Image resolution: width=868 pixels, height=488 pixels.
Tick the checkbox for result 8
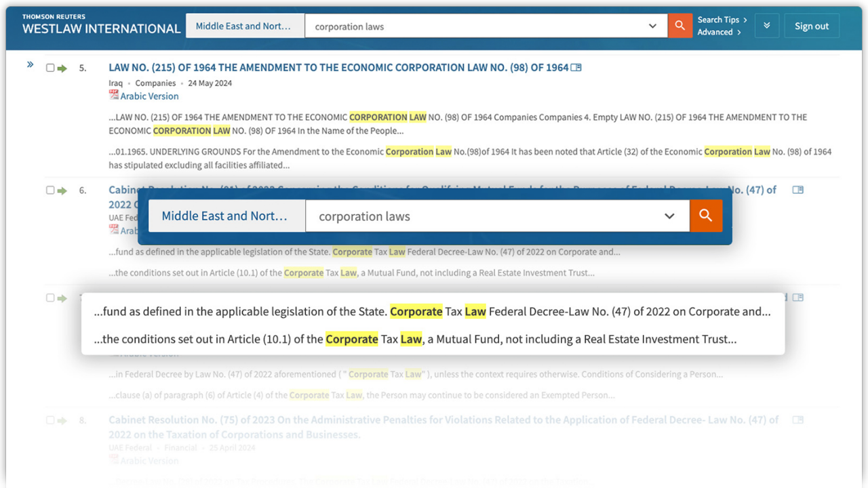tap(50, 420)
